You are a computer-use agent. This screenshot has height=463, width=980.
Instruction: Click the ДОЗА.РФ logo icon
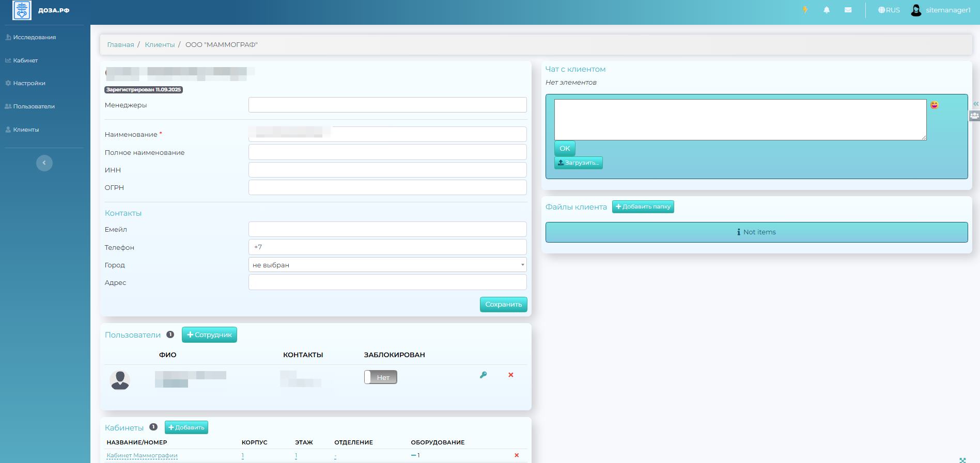(22, 10)
